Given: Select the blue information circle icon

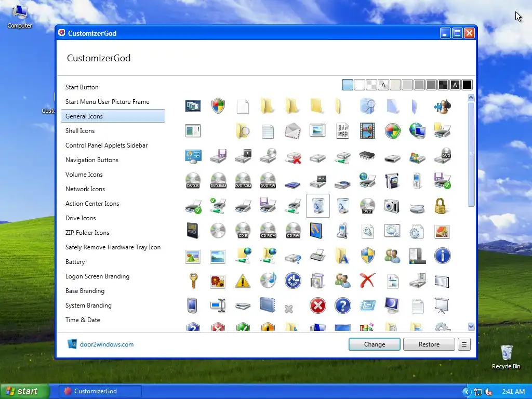Looking at the screenshot, I should [443, 256].
